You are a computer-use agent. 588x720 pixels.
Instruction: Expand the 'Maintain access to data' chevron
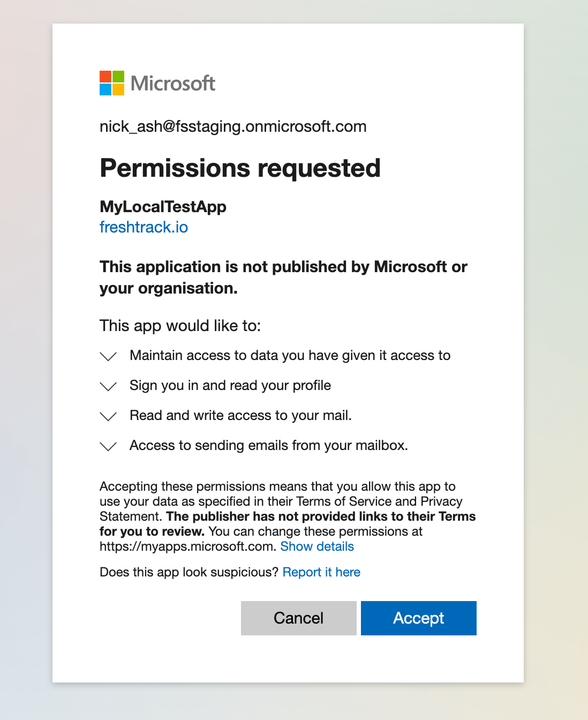[108, 356]
